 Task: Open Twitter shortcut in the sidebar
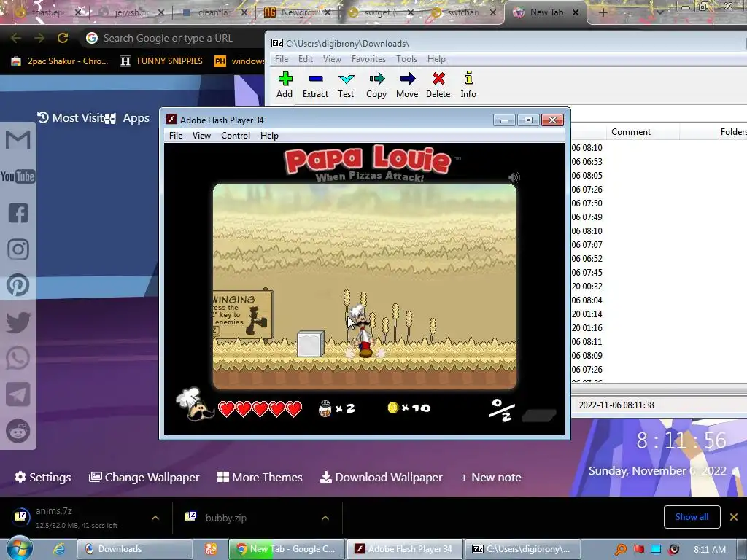click(x=18, y=322)
